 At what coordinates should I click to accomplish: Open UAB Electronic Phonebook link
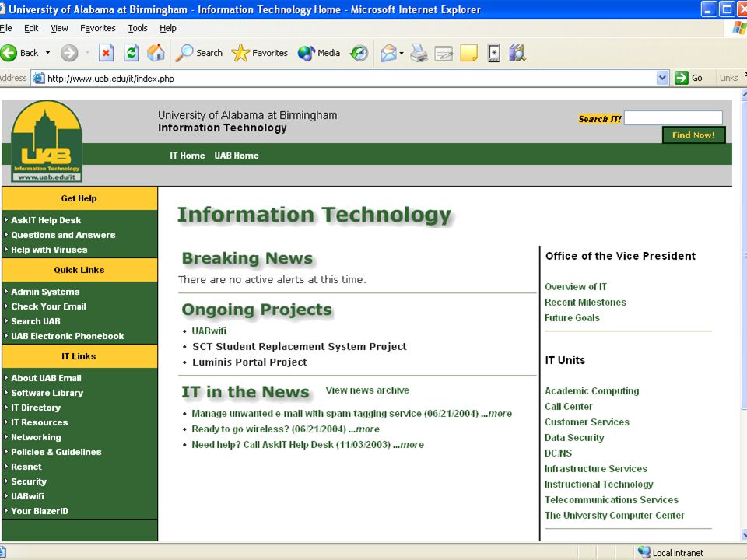pos(67,336)
